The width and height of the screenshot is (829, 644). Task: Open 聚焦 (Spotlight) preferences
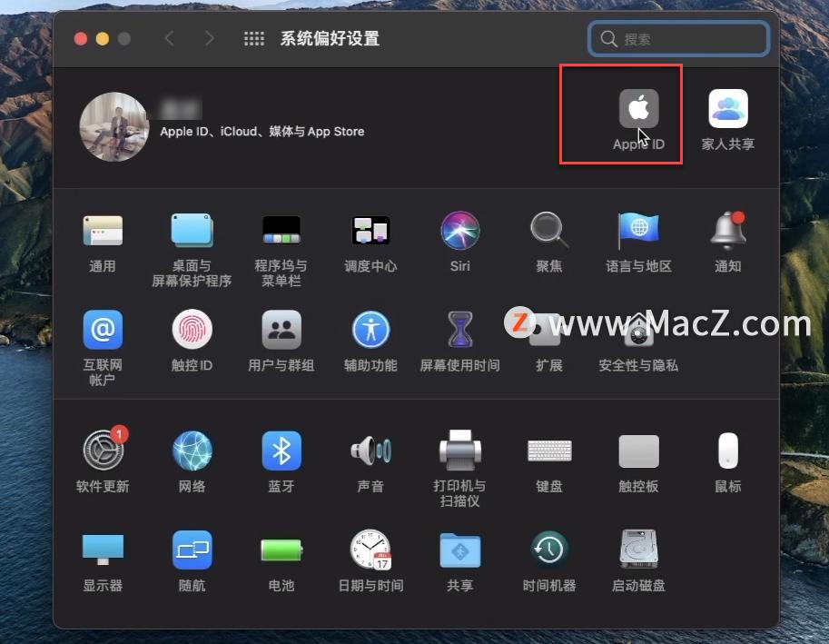[x=548, y=230]
